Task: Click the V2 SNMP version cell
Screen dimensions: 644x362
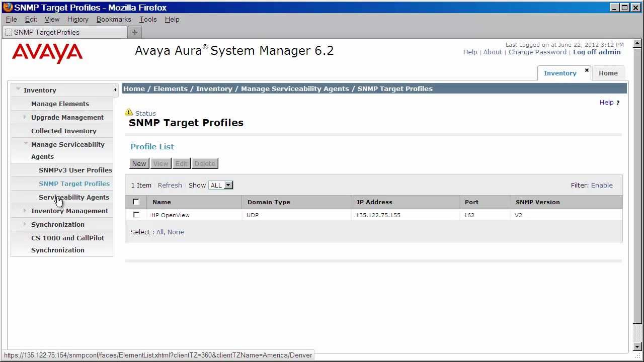Action: (x=518, y=215)
